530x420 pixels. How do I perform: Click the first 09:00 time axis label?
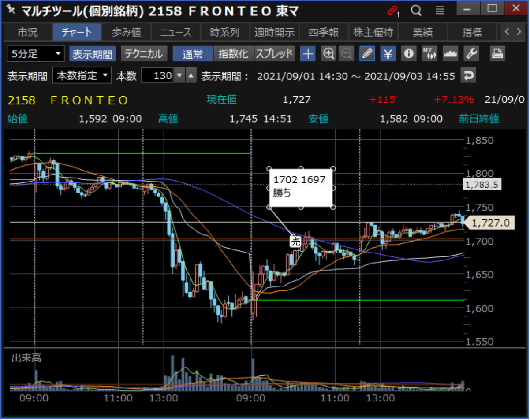(34, 398)
